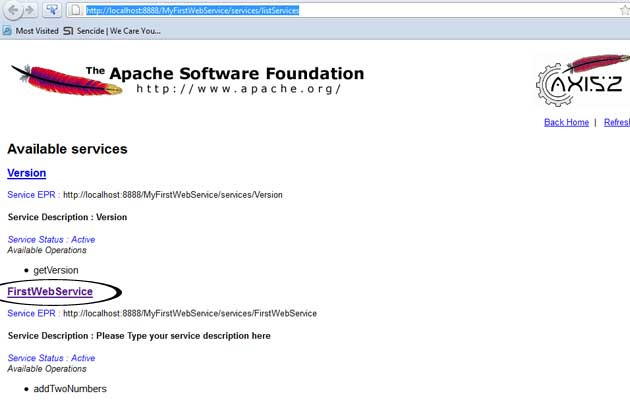Click the Sencide bookmark favicon
Image resolution: width=630 pixels, height=408 pixels.
pyautogui.click(x=68, y=31)
